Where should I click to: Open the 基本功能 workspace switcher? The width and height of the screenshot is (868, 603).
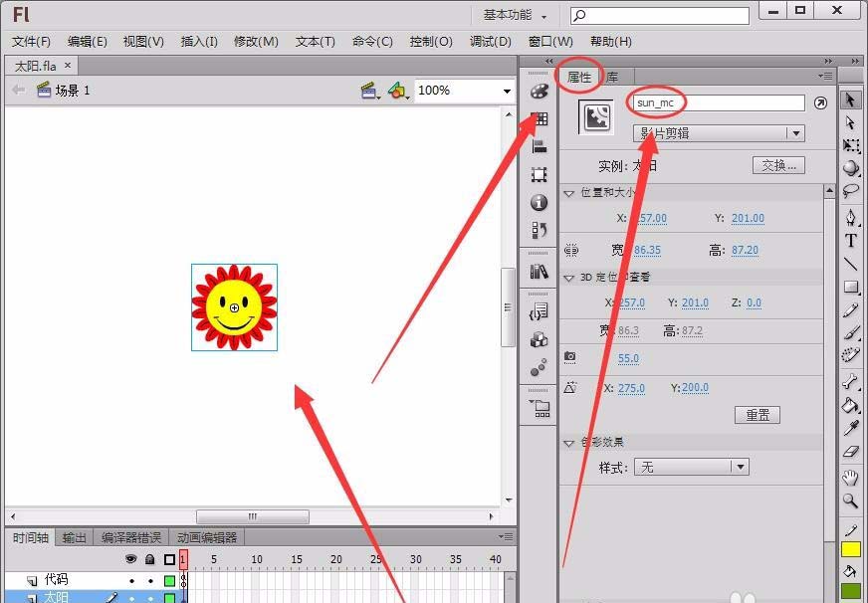tap(515, 16)
